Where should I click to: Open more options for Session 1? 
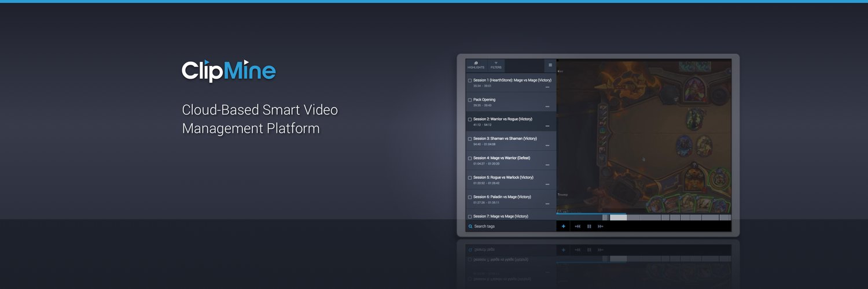pyautogui.click(x=547, y=87)
